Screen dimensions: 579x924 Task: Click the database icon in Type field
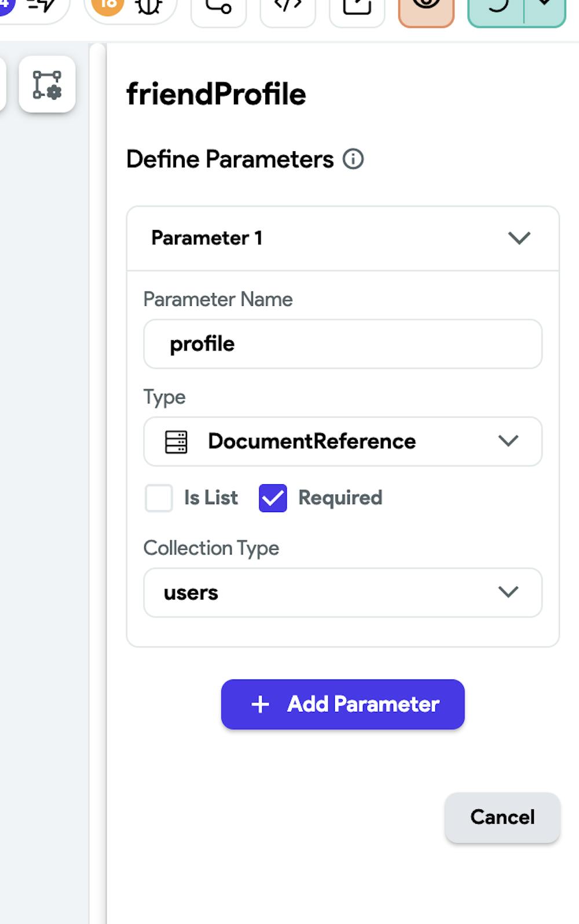(176, 441)
